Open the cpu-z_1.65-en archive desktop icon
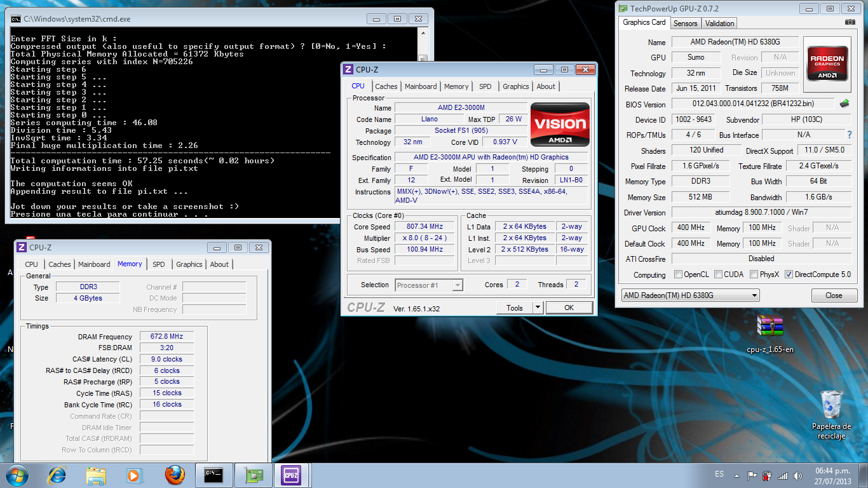Viewport: 868px width, 488px height. coord(770,333)
